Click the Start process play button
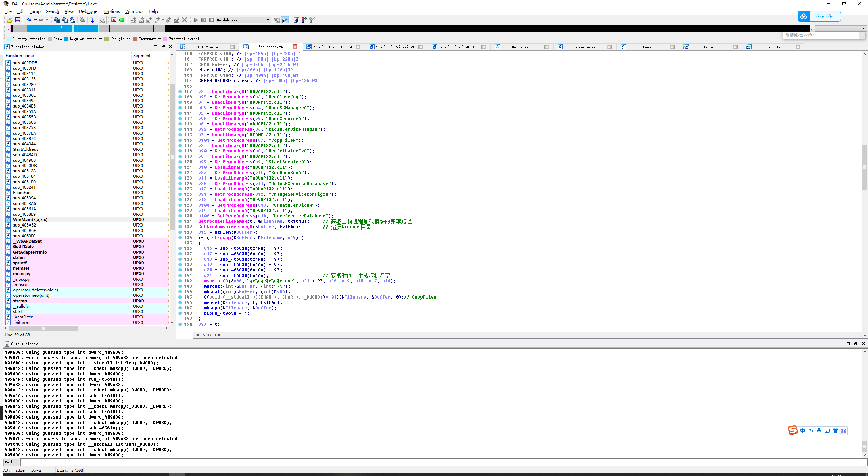The width and height of the screenshot is (868, 476). point(196,20)
